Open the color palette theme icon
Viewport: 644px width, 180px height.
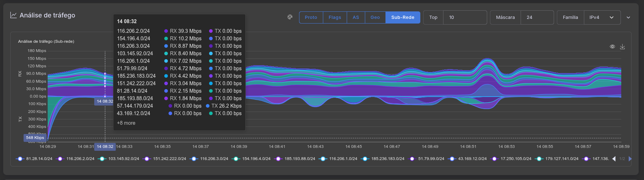tap(290, 17)
